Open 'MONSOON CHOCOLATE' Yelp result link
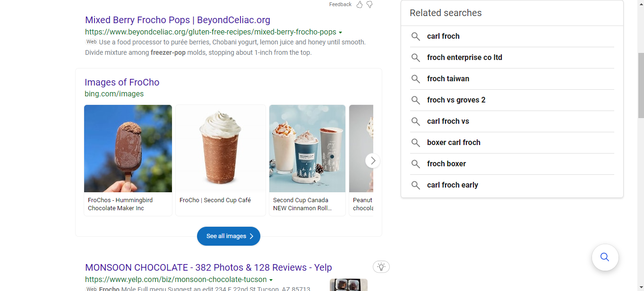 (x=208, y=267)
